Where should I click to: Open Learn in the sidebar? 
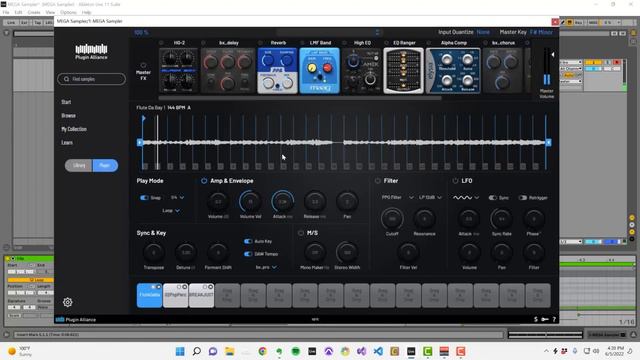pyautogui.click(x=67, y=142)
